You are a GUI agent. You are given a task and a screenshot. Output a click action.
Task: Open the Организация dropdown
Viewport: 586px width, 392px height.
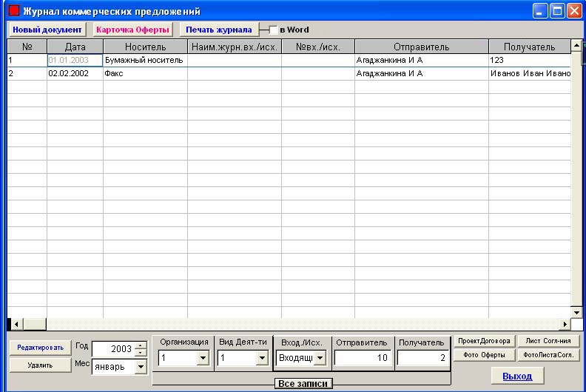203,358
